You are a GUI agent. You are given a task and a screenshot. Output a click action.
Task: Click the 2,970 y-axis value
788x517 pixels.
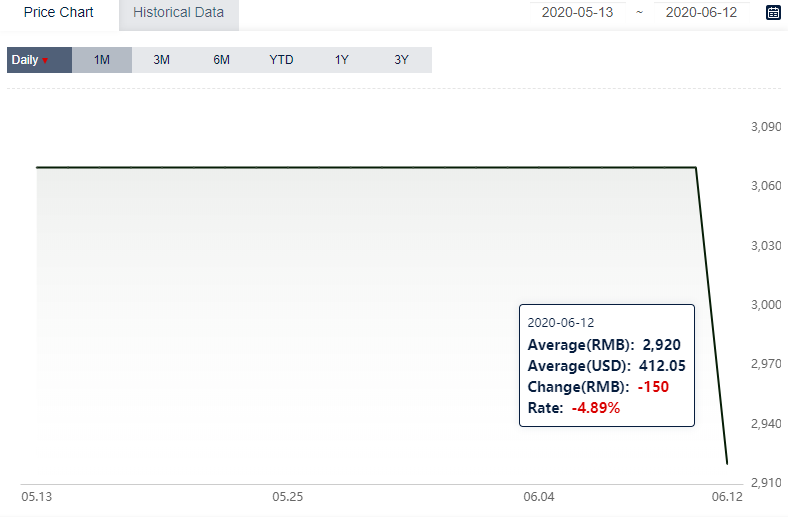point(766,364)
